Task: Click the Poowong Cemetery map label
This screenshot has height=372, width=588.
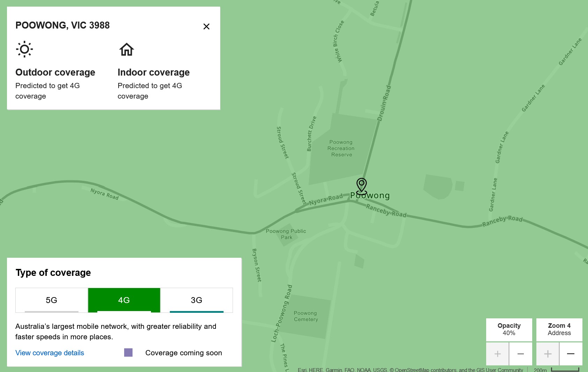Action: [x=306, y=316]
